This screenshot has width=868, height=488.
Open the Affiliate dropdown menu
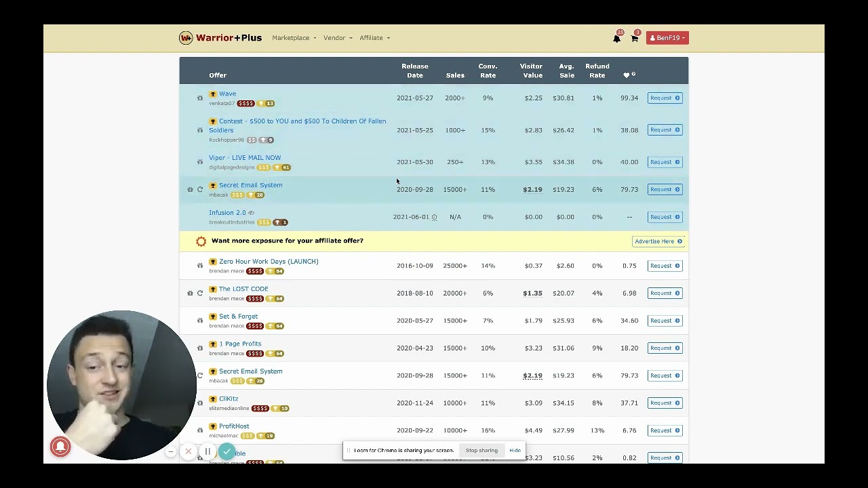point(374,38)
